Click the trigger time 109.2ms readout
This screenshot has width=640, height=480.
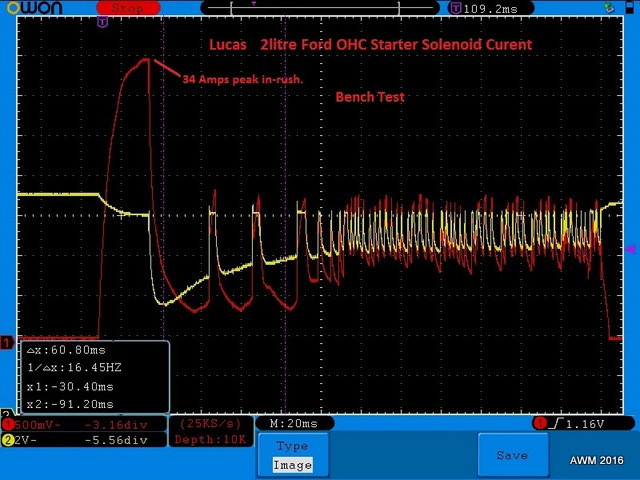(490, 9)
